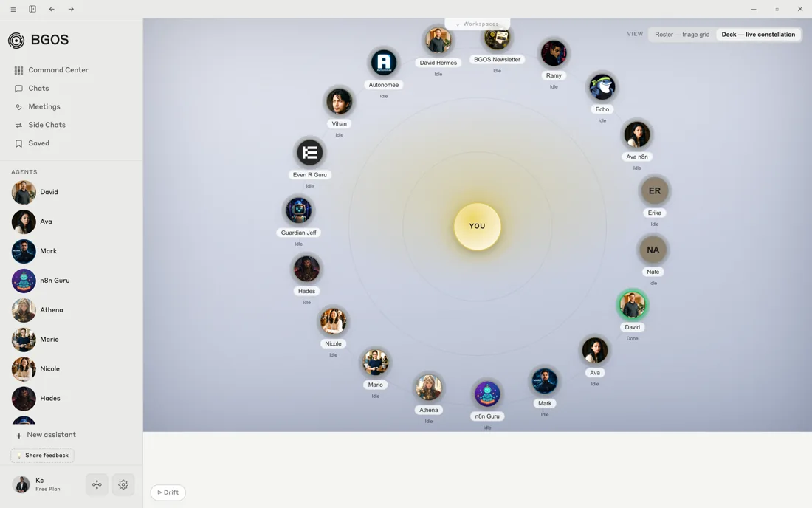Viewport: 812px width, 508px height.
Task: Open the Command Center grid icon
Action: pos(18,70)
